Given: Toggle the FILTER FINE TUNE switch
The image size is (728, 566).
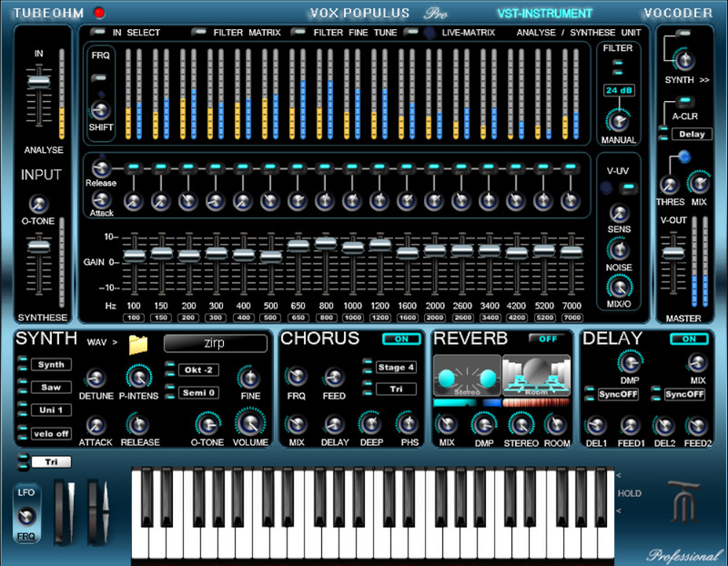Looking at the screenshot, I should 298,32.
